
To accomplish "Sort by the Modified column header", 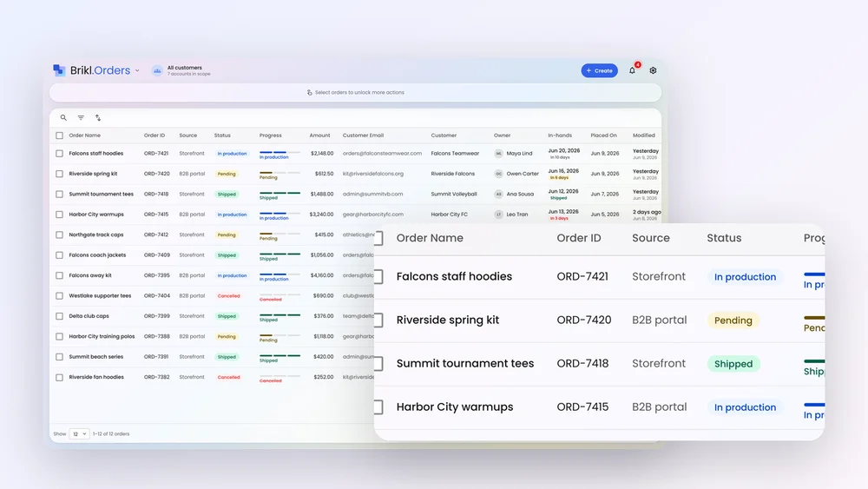I will pos(644,135).
